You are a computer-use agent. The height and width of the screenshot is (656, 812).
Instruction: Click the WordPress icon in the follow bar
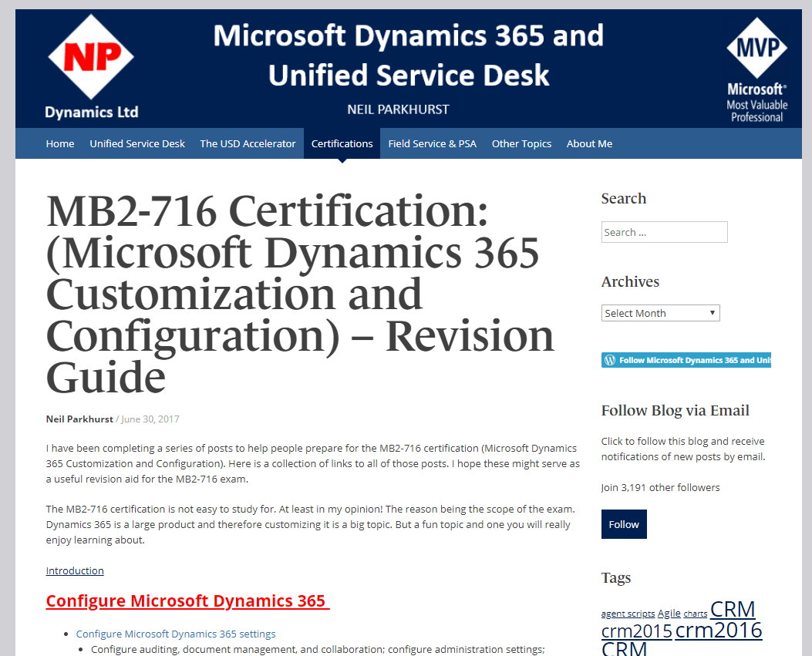coord(610,360)
